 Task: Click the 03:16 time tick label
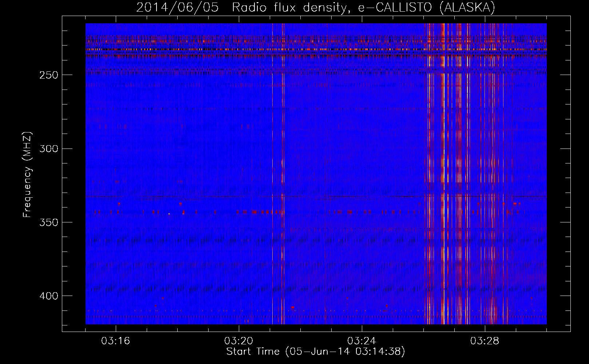116,341
